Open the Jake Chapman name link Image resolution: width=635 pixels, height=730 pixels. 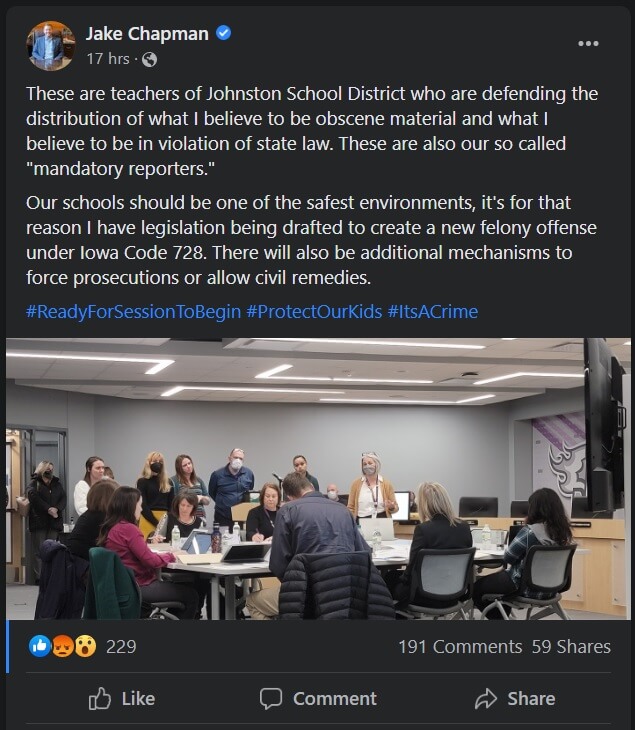[147, 34]
